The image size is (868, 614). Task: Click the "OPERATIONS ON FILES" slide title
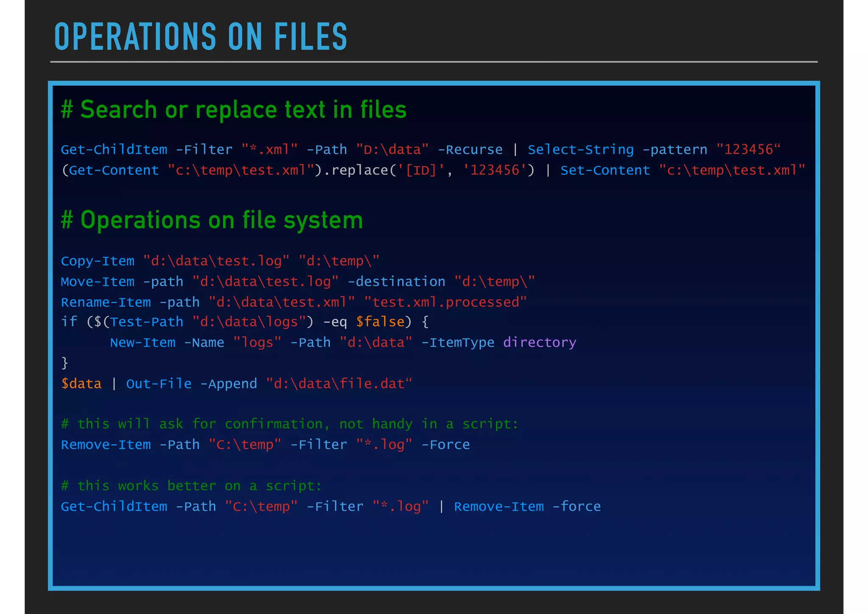[x=201, y=37]
